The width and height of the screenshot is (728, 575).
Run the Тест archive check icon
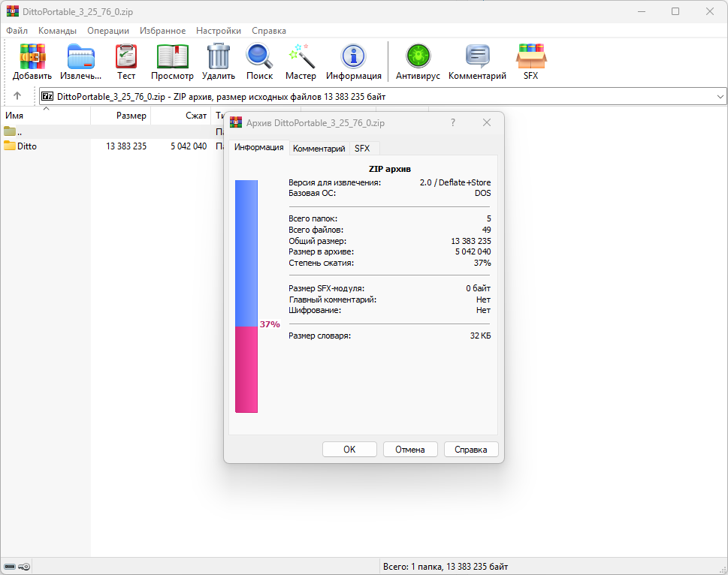click(125, 56)
